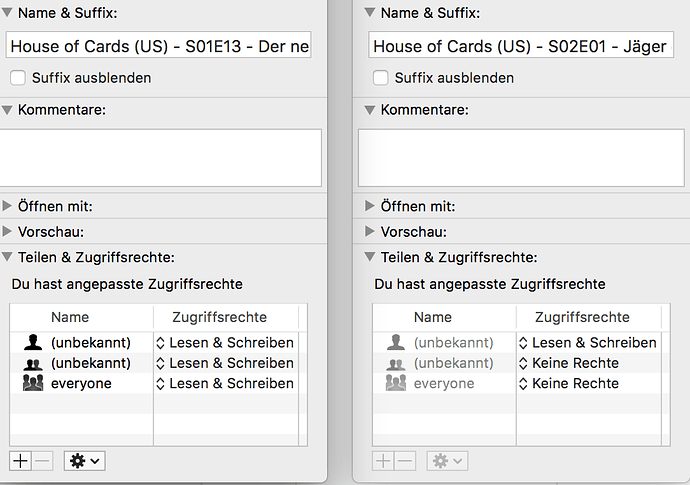Image resolution: width=690 pixels, height=485 pixels.
Task: Change everyone's 'Lesen & Schreiben' permission in left panel
Action: pyautogui.click(x=225, y=384)
